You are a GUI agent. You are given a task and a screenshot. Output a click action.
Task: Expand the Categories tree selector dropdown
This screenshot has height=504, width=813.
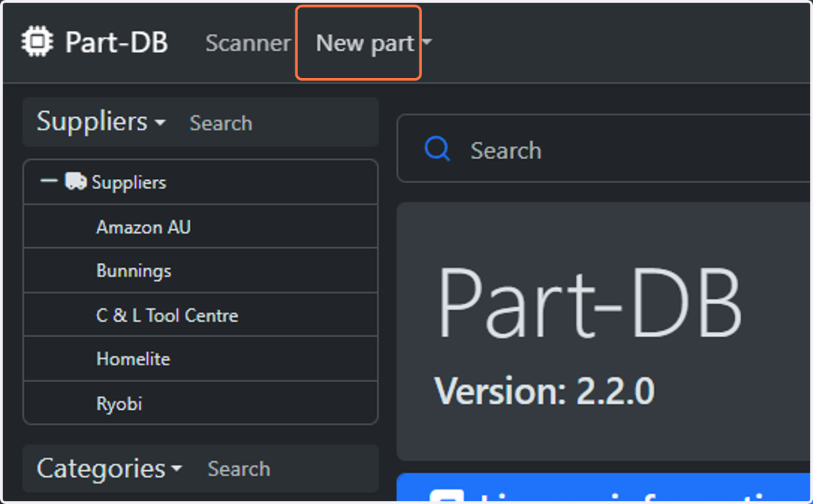pyautogui.click(x=109, y=468)
